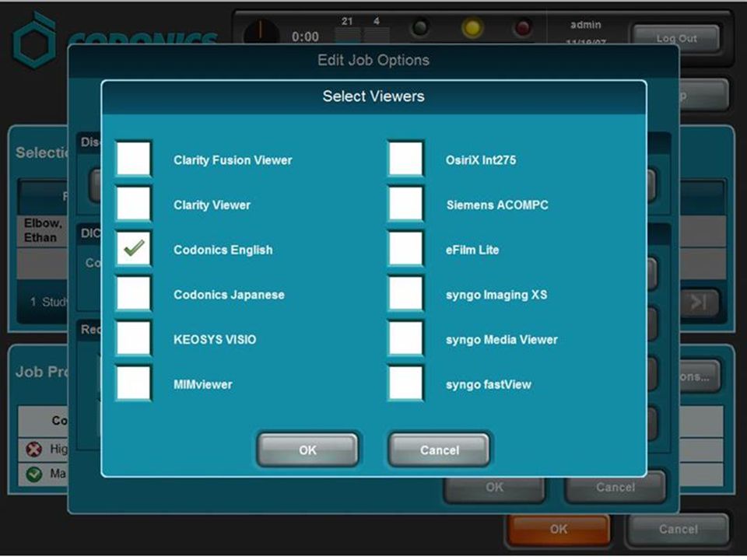Viewport: 747px width, 560px height.
Task: Click the 0:00 timer readout
Action: pos(305,37)
